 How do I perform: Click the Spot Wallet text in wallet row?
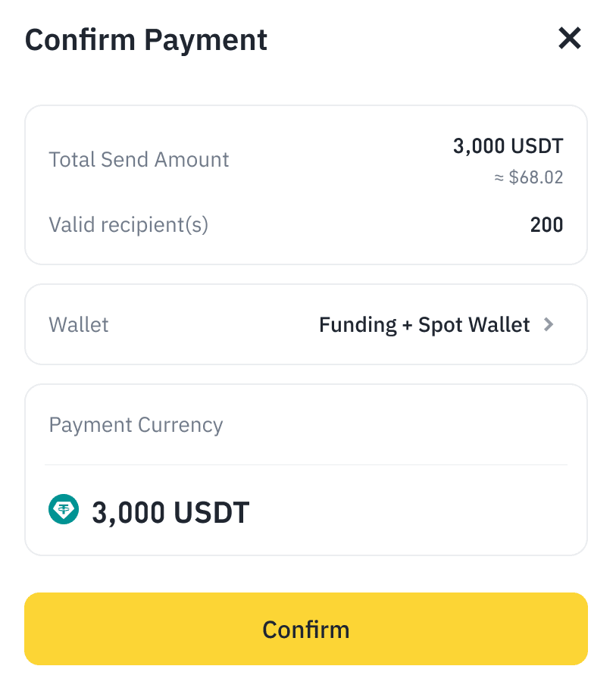point(474,325)
